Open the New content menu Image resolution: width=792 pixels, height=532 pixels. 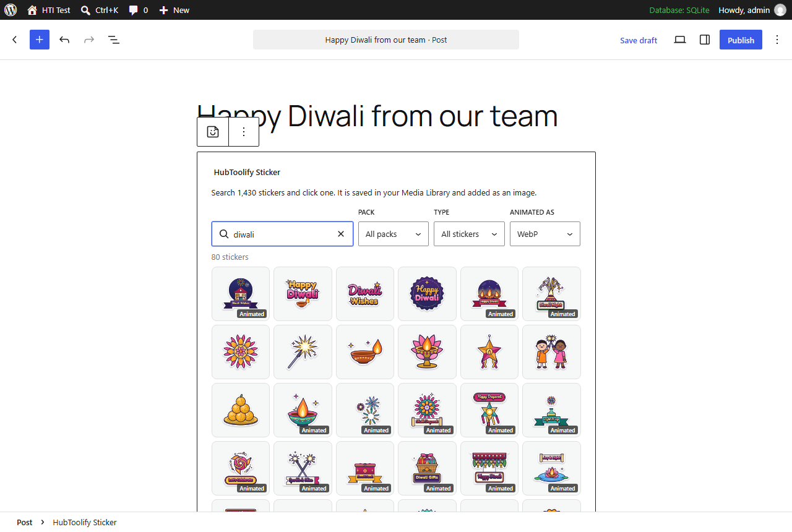coord(174,10)
